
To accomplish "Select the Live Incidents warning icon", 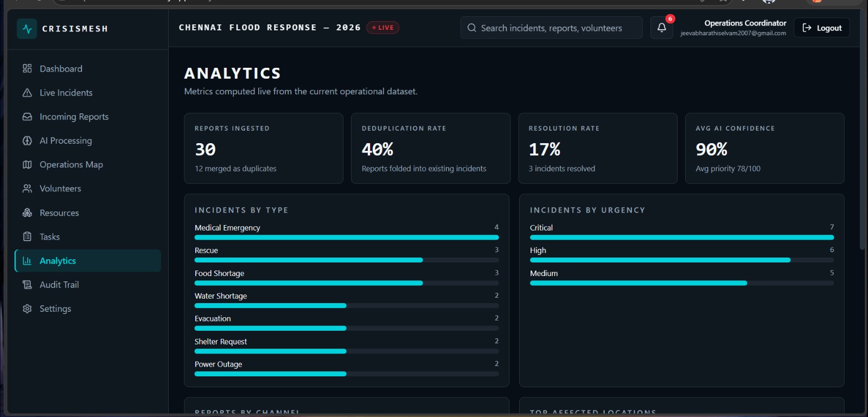I will point(27,93).
